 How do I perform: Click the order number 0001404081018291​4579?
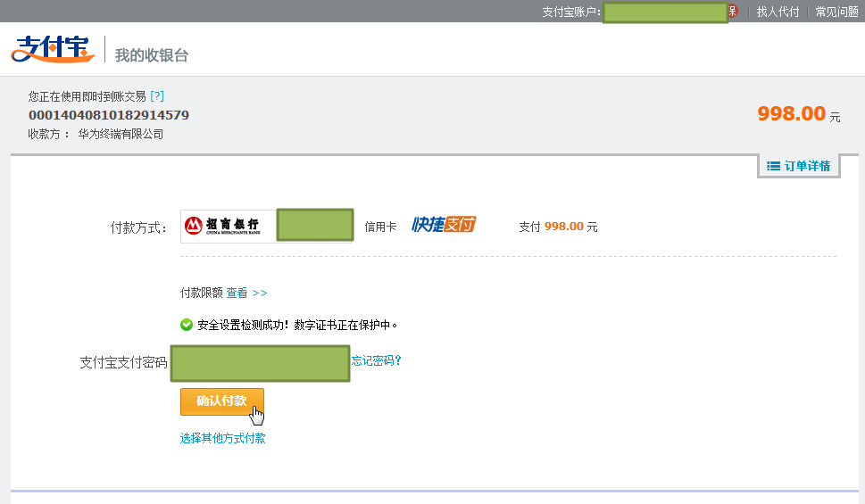coord(109,115)
